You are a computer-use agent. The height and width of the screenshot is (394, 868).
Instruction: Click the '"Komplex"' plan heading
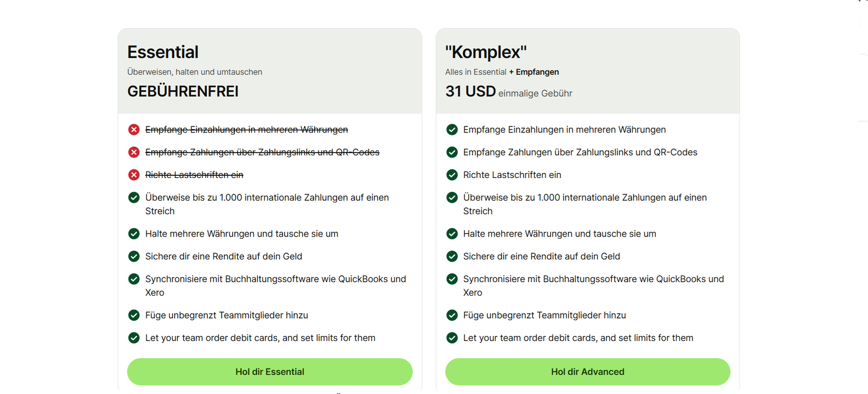pyautogui.click(x=486, y=52)
